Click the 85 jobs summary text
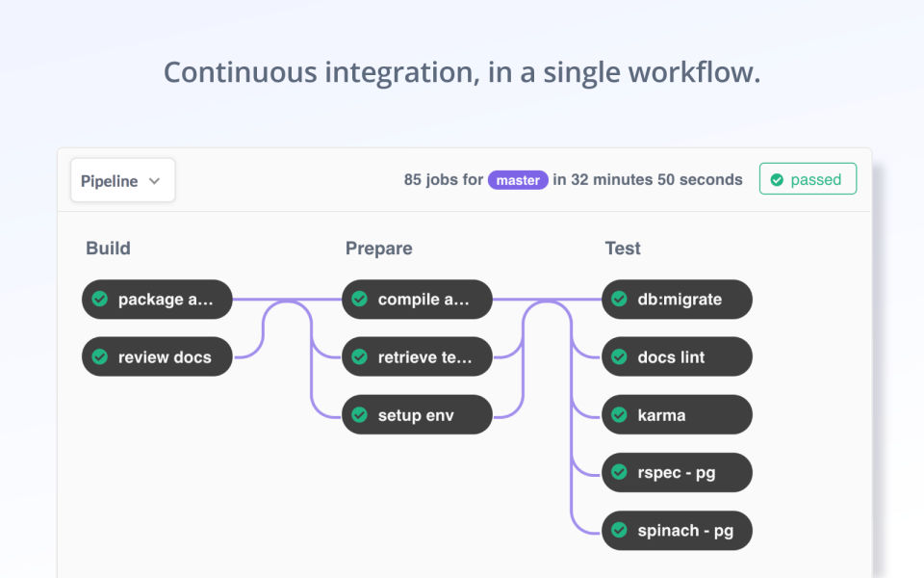Screen dimensions: 924x578 click(443, 180)
